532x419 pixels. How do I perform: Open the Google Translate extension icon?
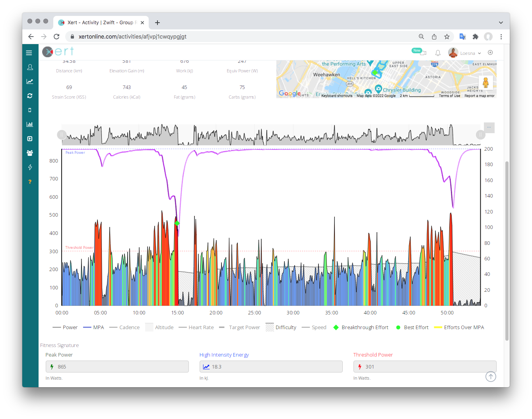462,37
